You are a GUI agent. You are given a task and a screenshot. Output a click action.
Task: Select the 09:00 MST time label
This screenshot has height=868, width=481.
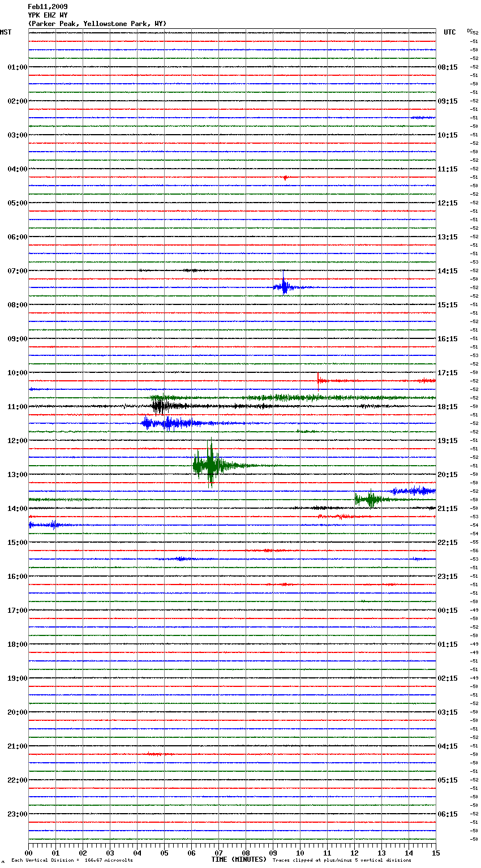[17, 339]
